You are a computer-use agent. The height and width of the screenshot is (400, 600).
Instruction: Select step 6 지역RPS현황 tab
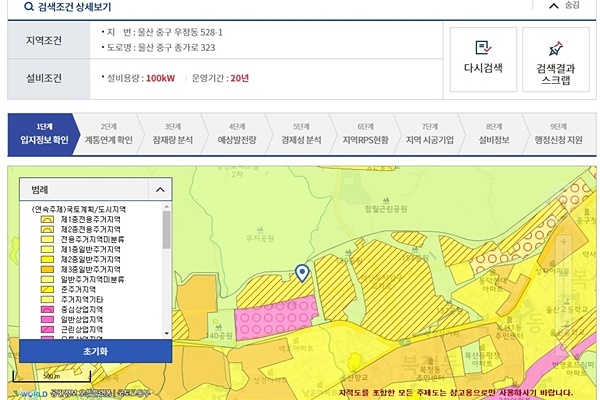[x=365, y=134]
